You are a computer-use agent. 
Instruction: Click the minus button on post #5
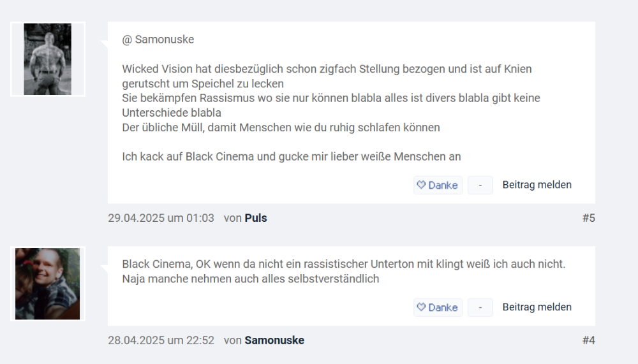pyautogui.click(x=480, y=185)
